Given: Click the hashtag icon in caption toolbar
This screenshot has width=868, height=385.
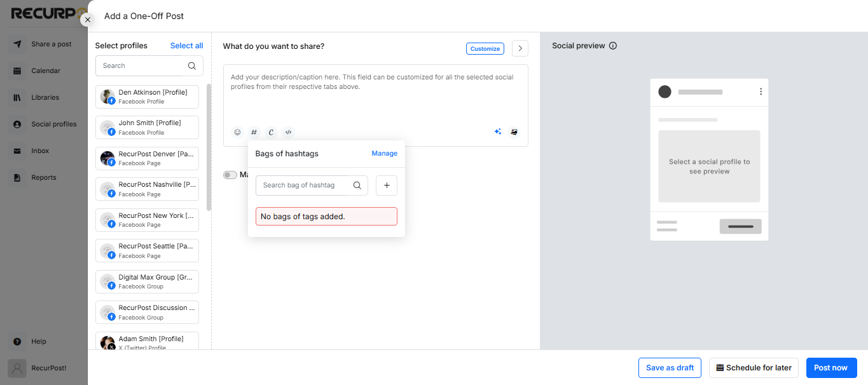Looking at the screenshot, I should click(254, 132).
